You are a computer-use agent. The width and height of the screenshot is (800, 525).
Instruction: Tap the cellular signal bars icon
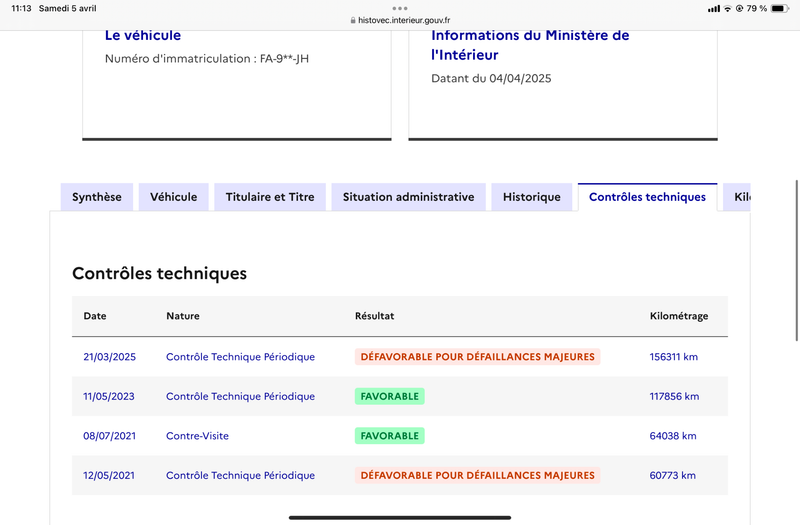[713, 8]
